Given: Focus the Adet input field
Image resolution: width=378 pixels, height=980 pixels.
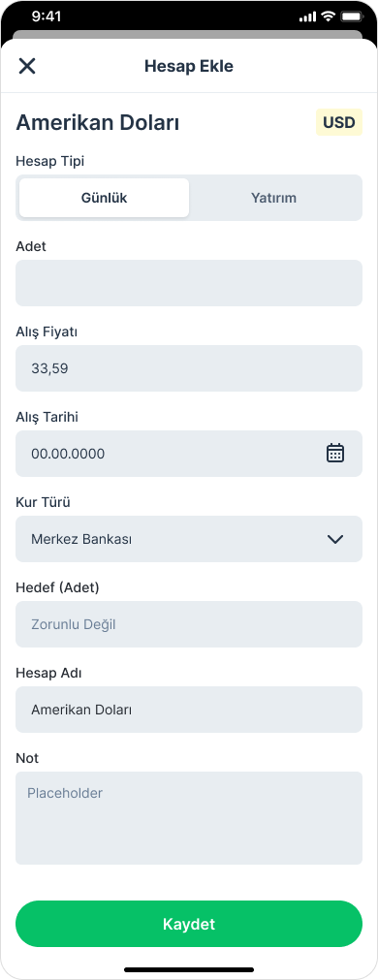Looking at the screenshot, I should coord(189,283).
